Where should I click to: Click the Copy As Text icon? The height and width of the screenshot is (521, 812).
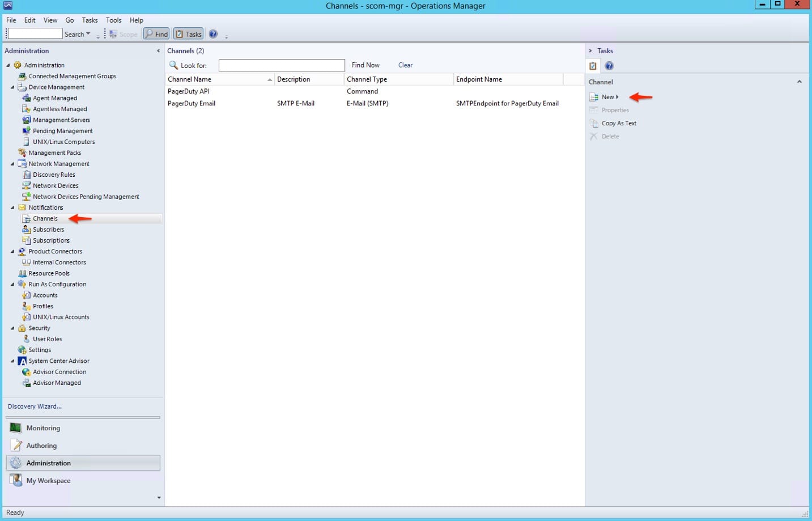[x=594, y=123]
